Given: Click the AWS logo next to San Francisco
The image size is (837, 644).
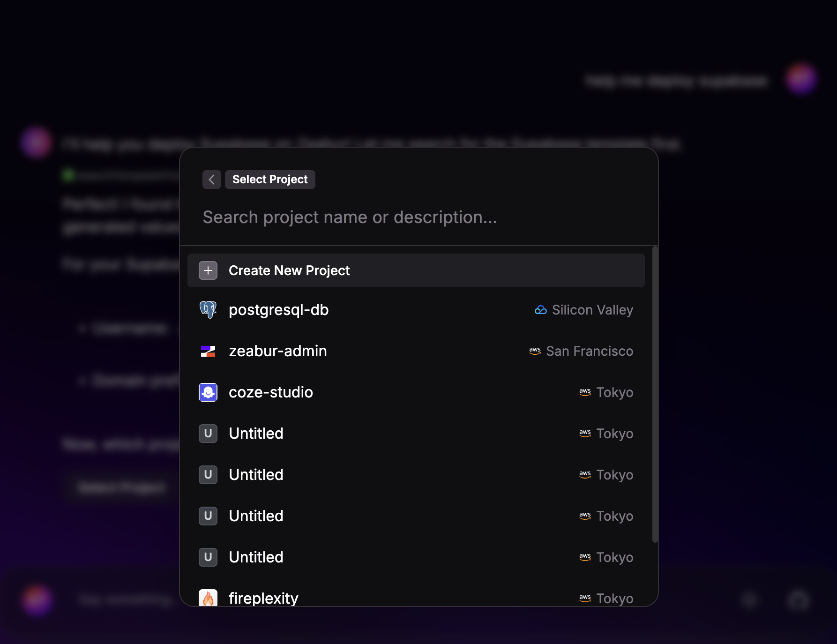Looking at the screenshot, I should [534, 351].
